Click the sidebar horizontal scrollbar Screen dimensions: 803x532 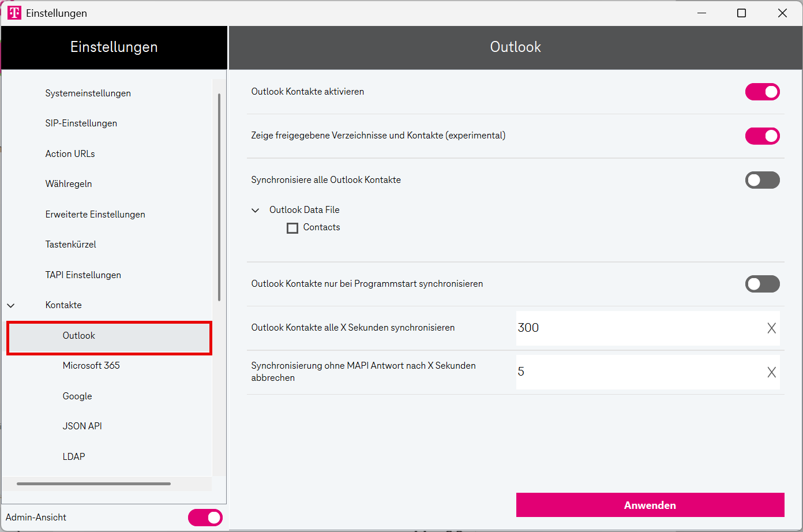93,484
